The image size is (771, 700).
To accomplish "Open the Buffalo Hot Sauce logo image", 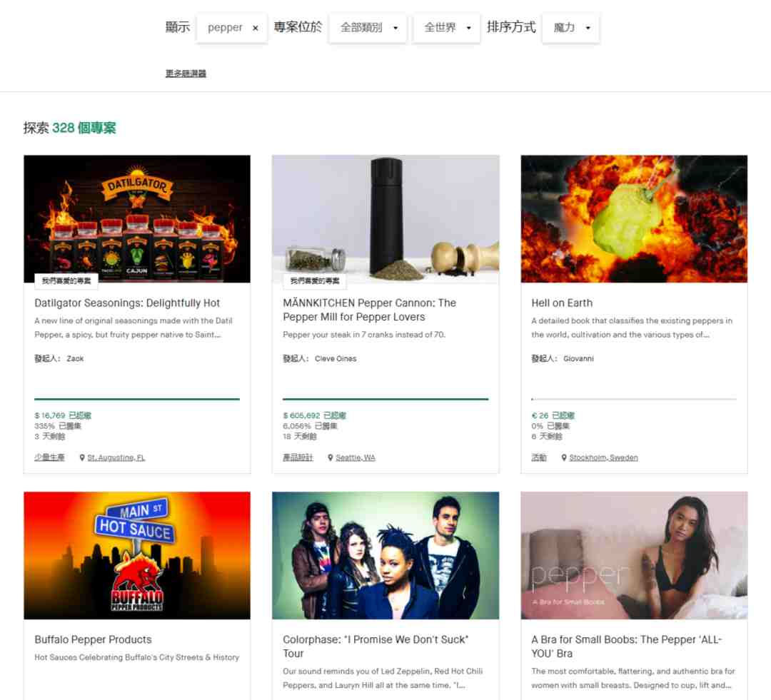I will click(137, 555).
